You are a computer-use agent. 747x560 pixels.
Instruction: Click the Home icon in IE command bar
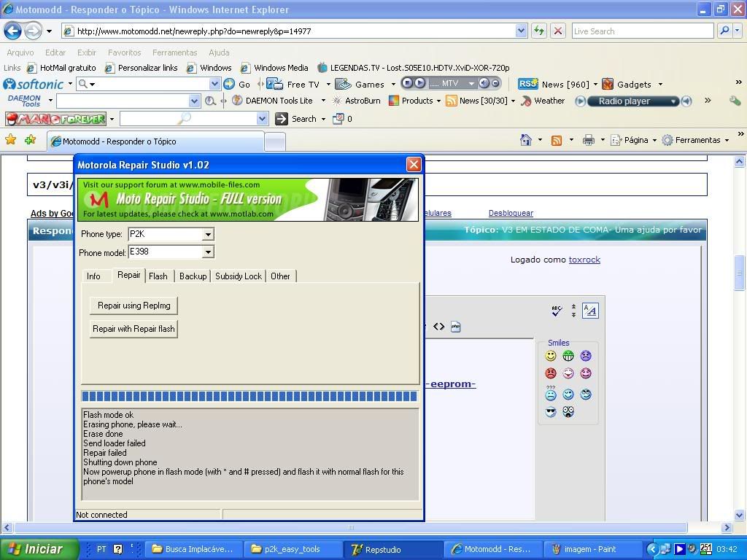coord(526,140)
